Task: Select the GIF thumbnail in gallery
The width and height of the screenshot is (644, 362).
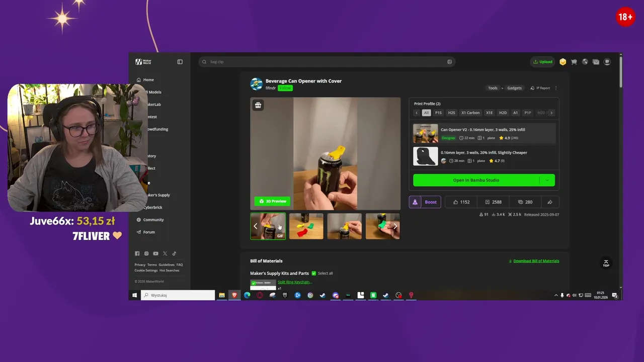Action: [x=268, y=226]
